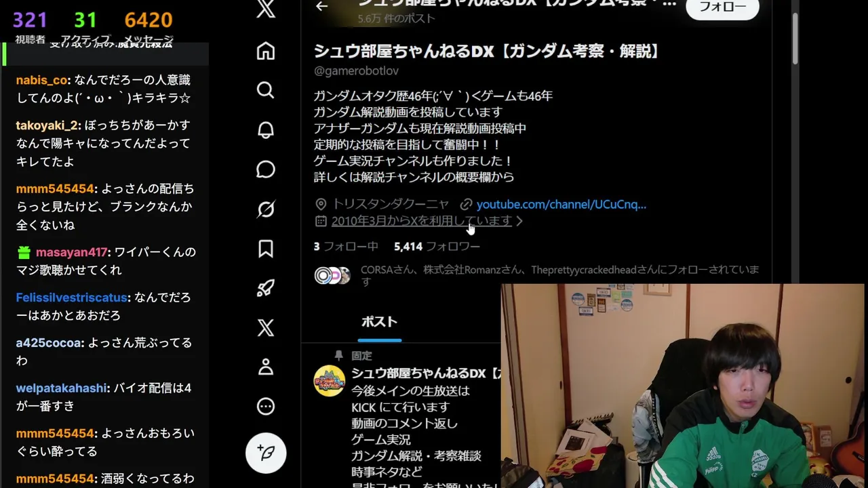This screenshot has width=868, height=488.
Task: Click the 6420 messages count
Action: coord(148,20)
